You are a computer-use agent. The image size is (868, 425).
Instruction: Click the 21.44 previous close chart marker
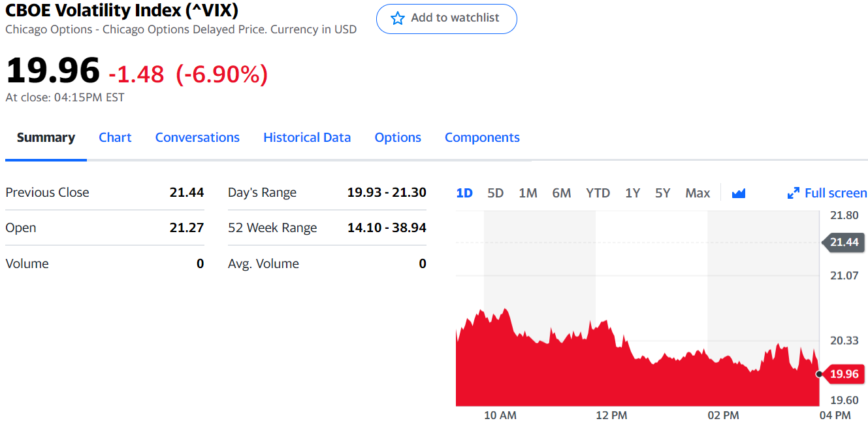pos(843,243)
